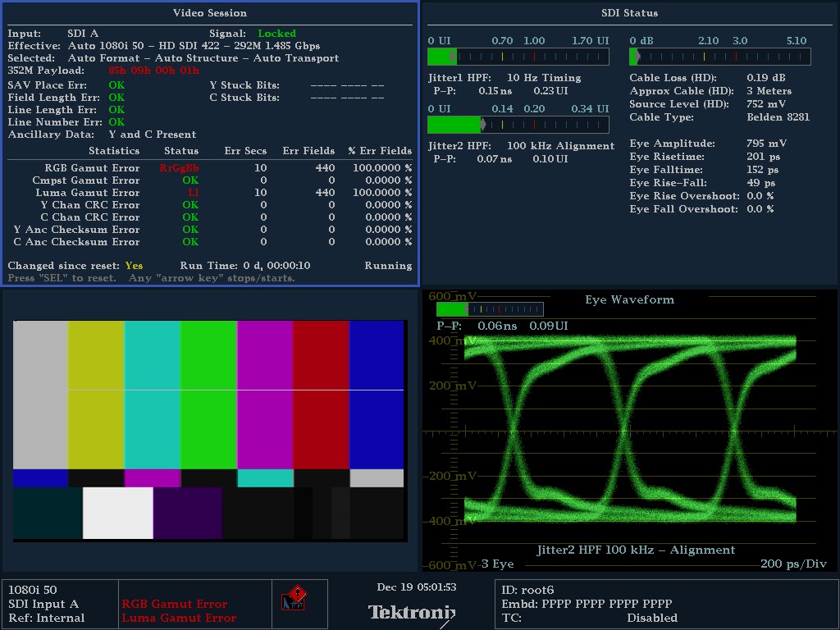Click the Eye Rise Overshoot 0.0 % value
This screenshot has height=630, width=840.
760,195
